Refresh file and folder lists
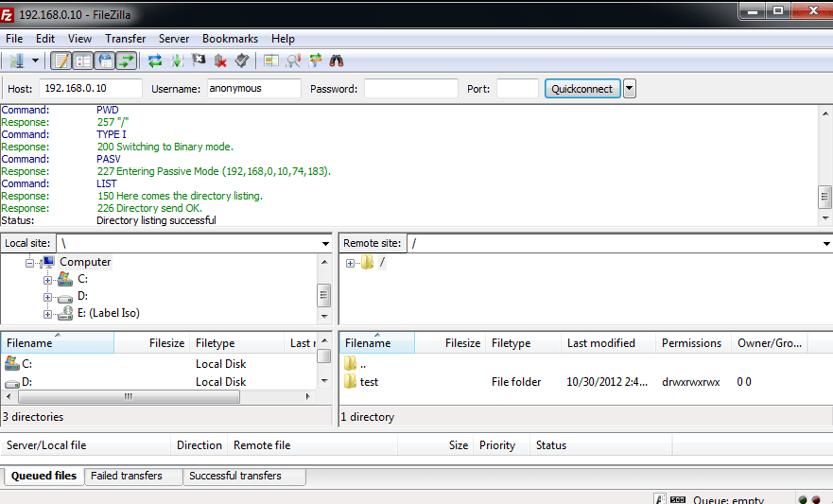The image size is (833, 504). pyautogui.click(x=155, y=61)
